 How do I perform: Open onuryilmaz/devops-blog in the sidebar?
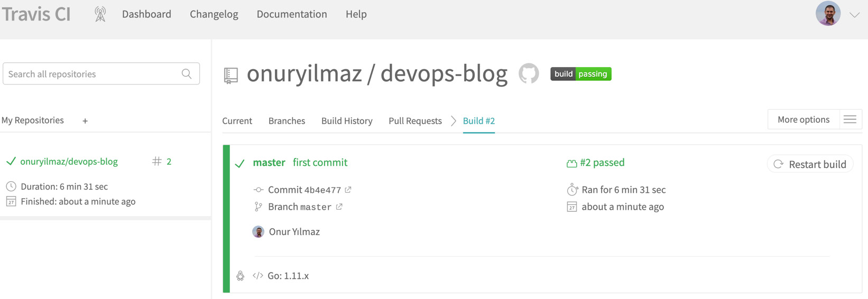coord(69,162)
